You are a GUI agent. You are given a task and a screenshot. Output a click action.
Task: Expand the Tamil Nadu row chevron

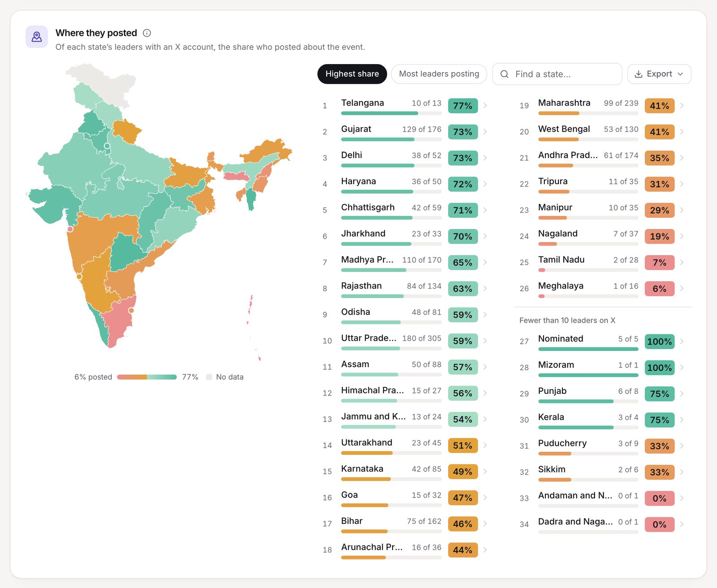[x=682, y=262]
